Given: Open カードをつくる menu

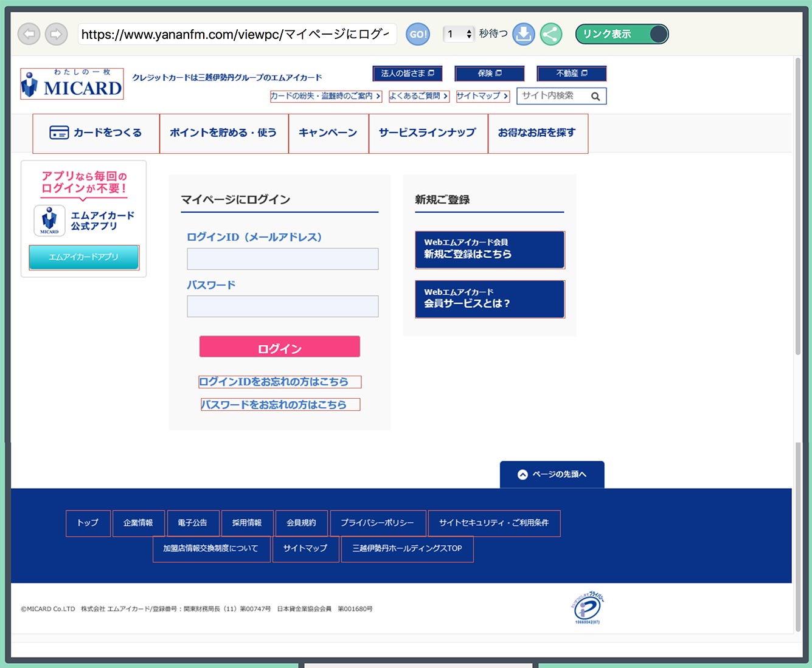Looking at the screenshot, I should pos(96,133).
